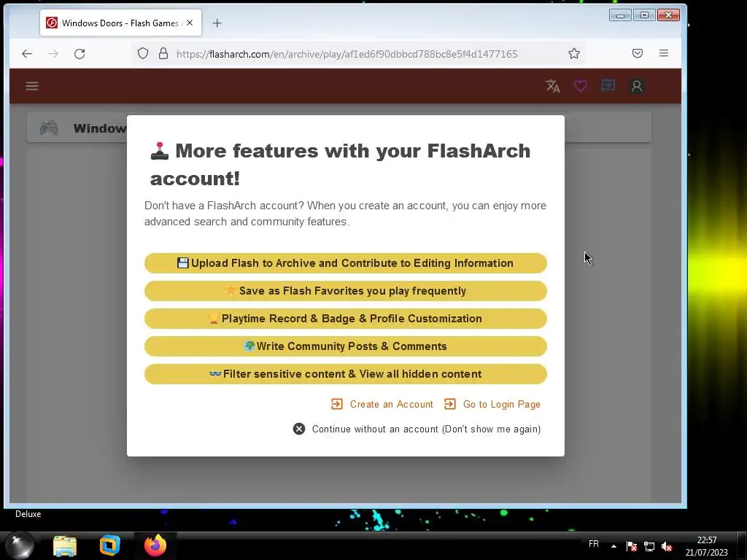Viewport: 747px width, 560px height.
Task: Close the Firefox window
Action: (x=668, y=15)
